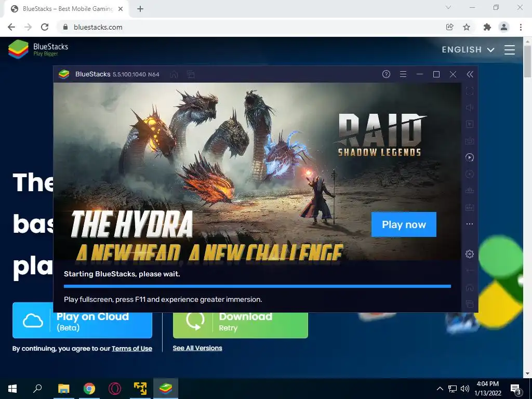Click the Play now button on Raid banner
The height and width of the screenshot is (399, 532).
click(x=404, y=224)
